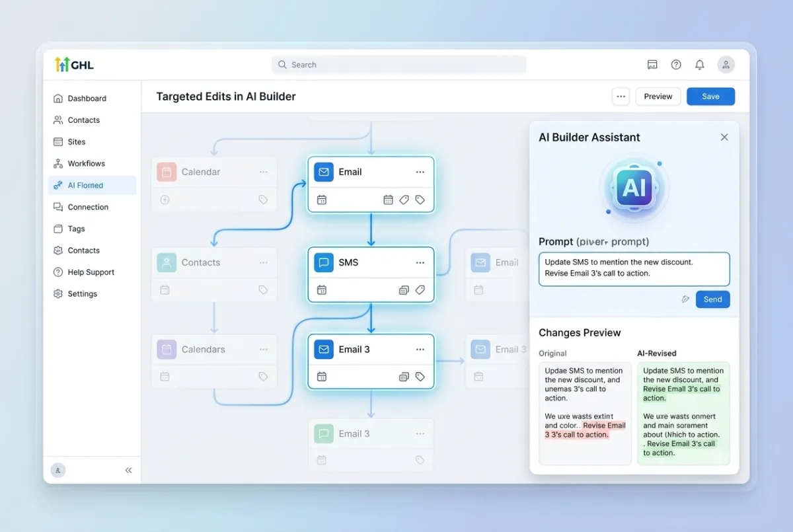Collapse the sidebar with the double chevron
Screen dimensions: 793x532
(x=128, y=471)
